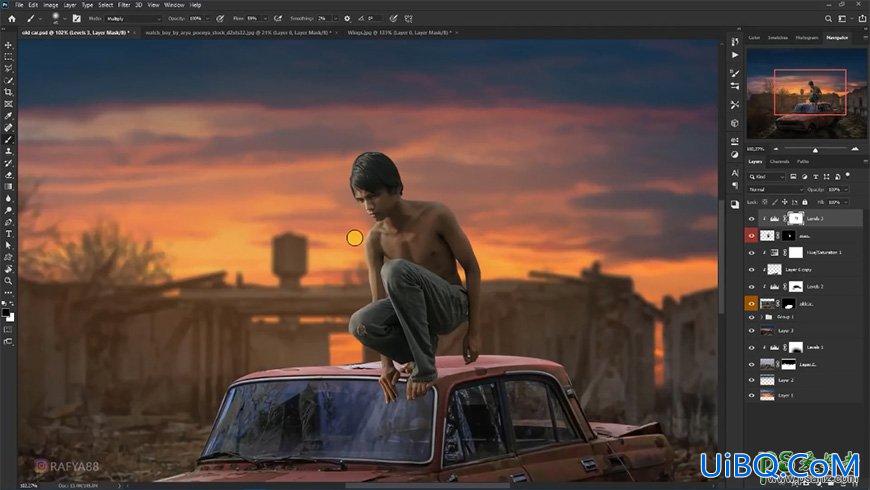Open the smoothing options gear icon

tap(347, 18)
